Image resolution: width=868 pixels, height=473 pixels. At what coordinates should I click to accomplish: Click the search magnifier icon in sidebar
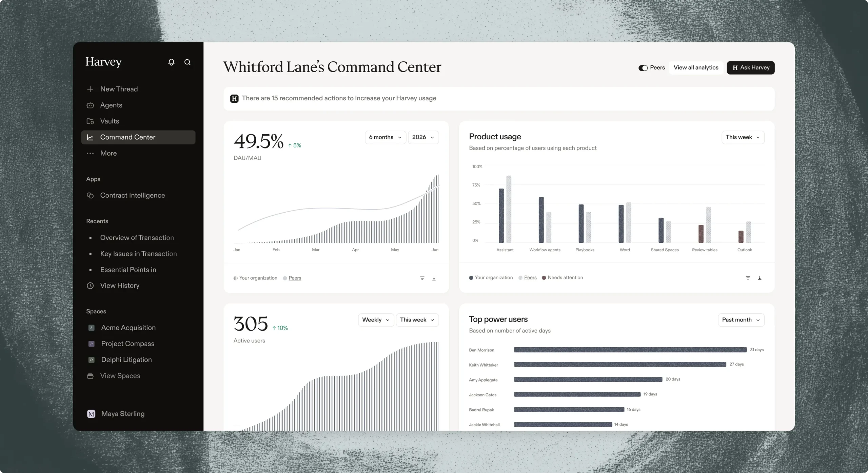point(187,62)
